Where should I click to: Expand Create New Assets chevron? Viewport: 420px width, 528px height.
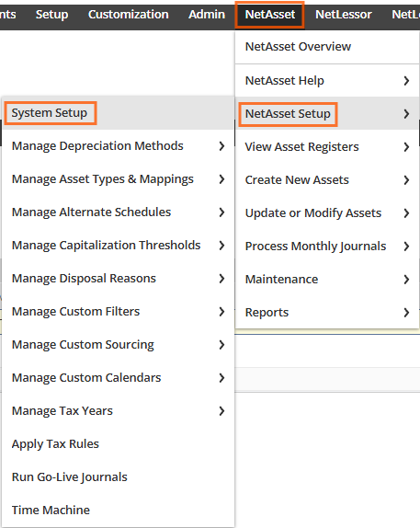point(406,180)
